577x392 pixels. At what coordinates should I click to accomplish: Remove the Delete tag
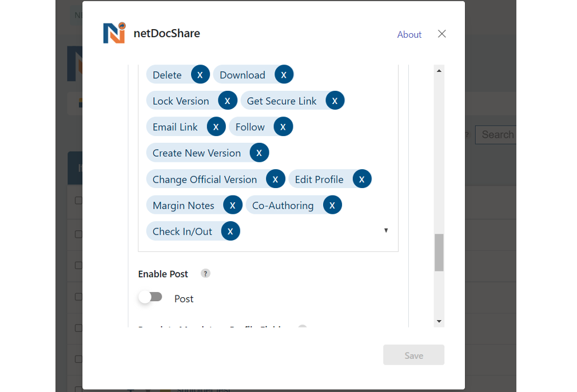[200, 75]
